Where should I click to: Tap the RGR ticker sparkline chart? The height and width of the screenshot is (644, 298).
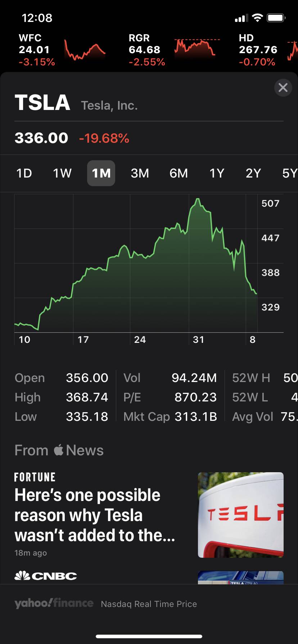pos(196,49)
